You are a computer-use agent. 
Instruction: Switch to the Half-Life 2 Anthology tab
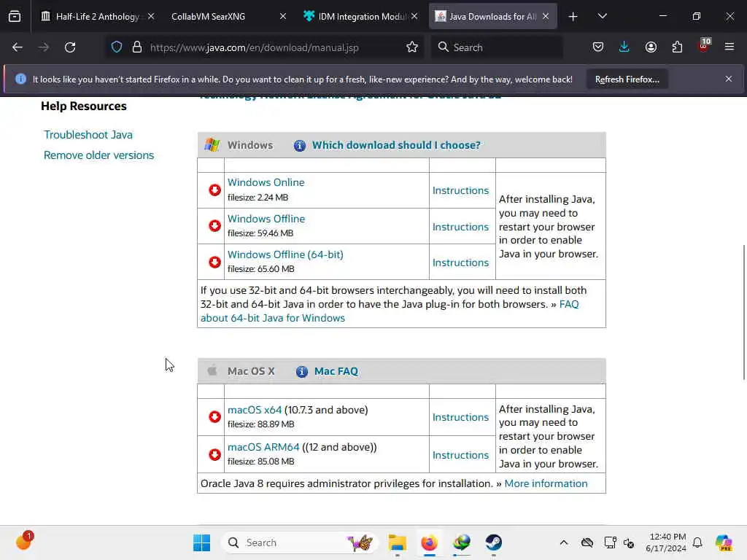(97, 16)
